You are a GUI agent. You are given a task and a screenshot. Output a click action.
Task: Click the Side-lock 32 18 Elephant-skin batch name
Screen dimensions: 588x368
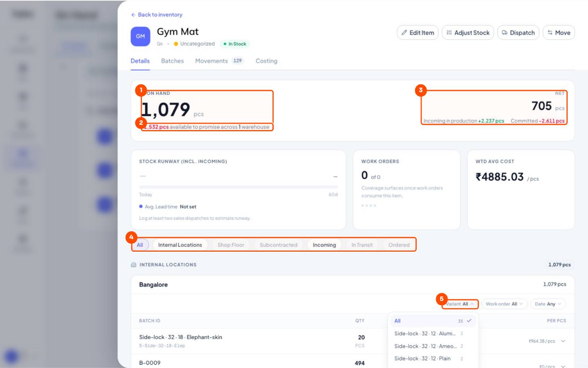pyautogui.click(x=181, y=337)
